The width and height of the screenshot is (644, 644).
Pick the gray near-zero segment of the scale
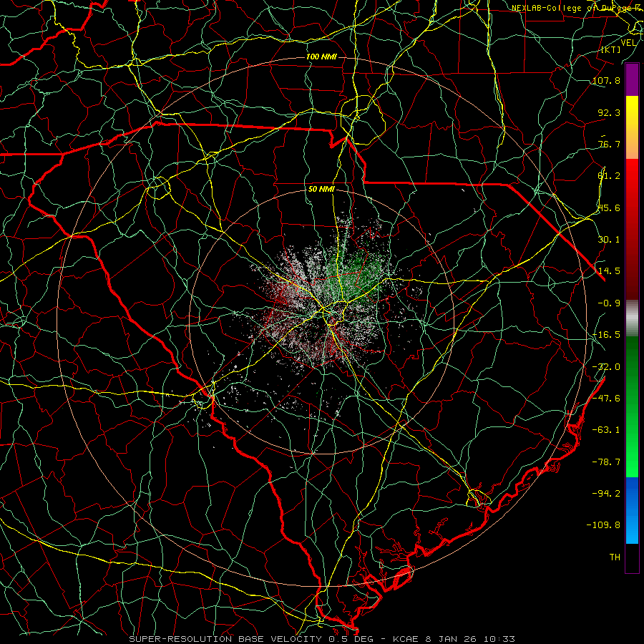click(632, 318)
